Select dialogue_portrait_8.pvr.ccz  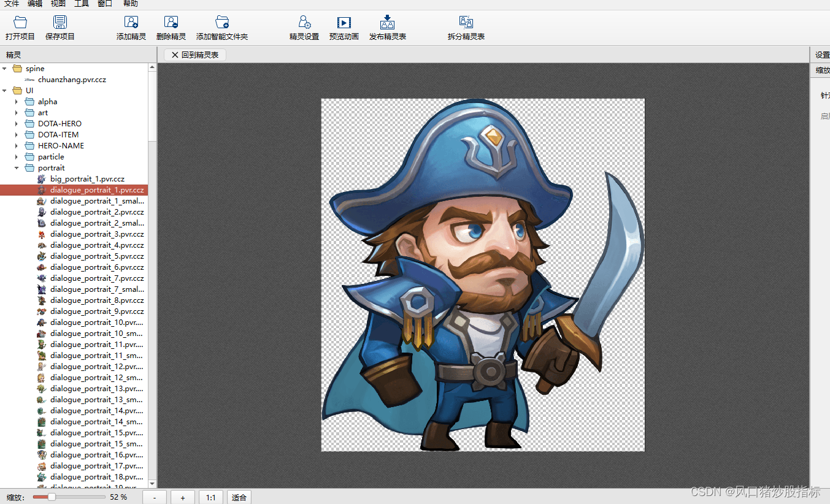click(x=97, y=300)
